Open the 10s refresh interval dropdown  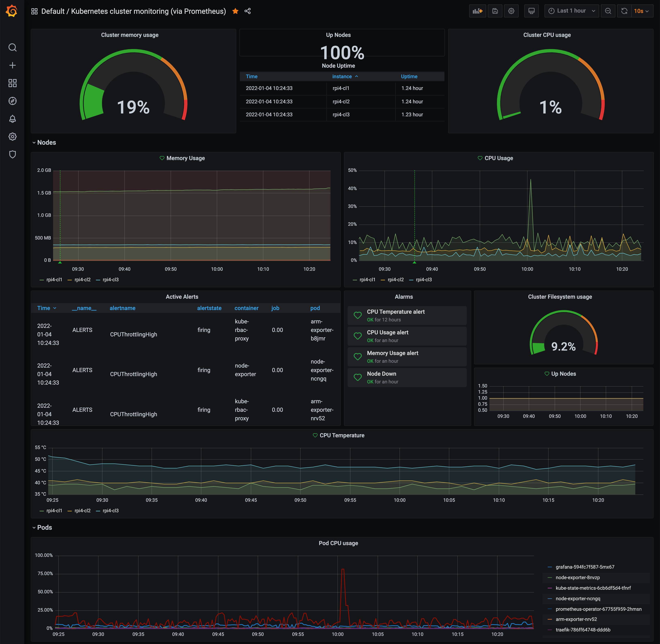[x=642, y=11]
